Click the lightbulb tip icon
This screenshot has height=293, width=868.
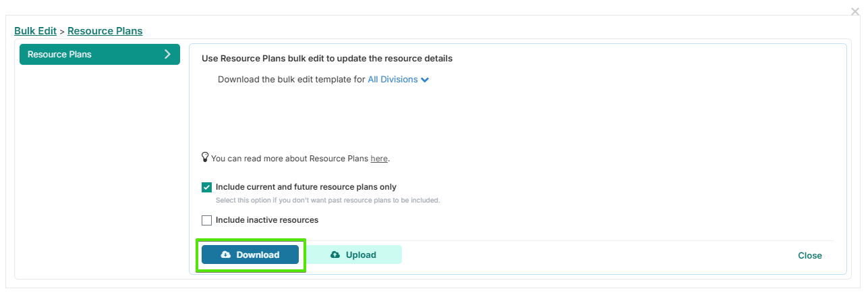click(x=206, y=157)
